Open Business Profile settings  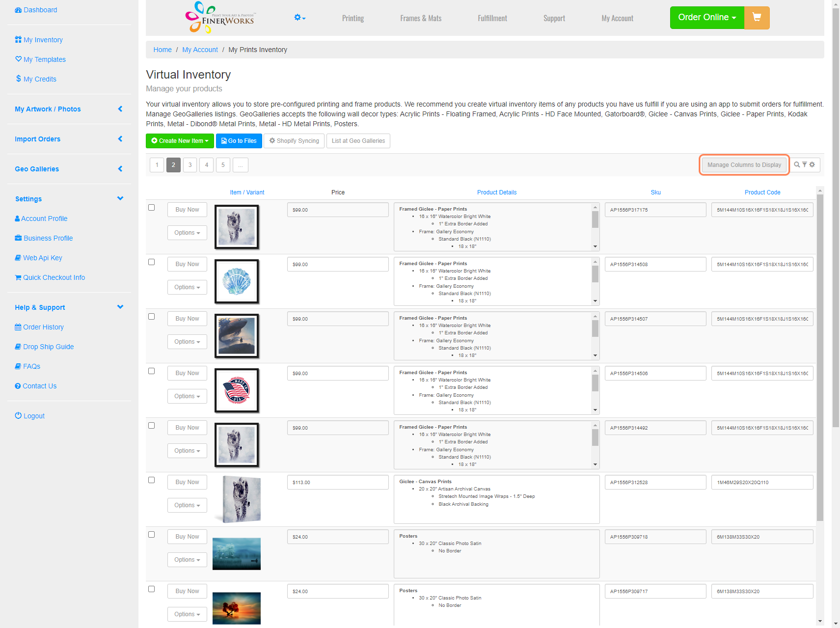click(x=44, y=238)
